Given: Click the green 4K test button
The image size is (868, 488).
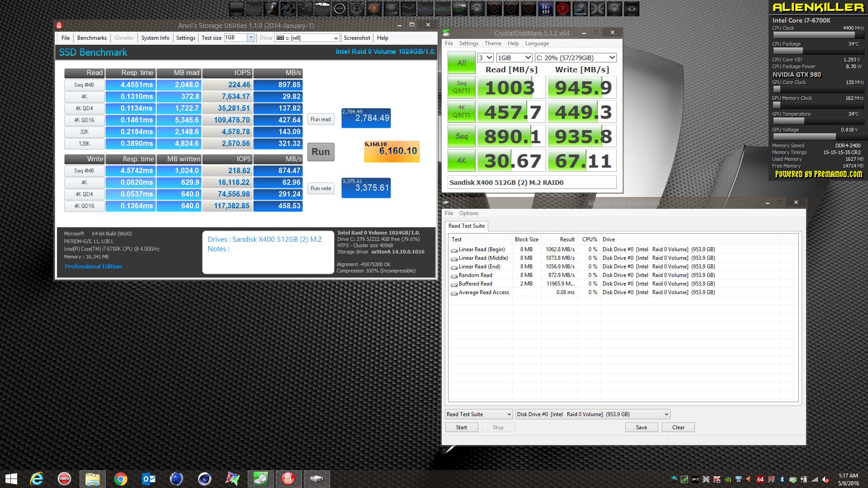Looking at the screenshot, I should point(461,160).
